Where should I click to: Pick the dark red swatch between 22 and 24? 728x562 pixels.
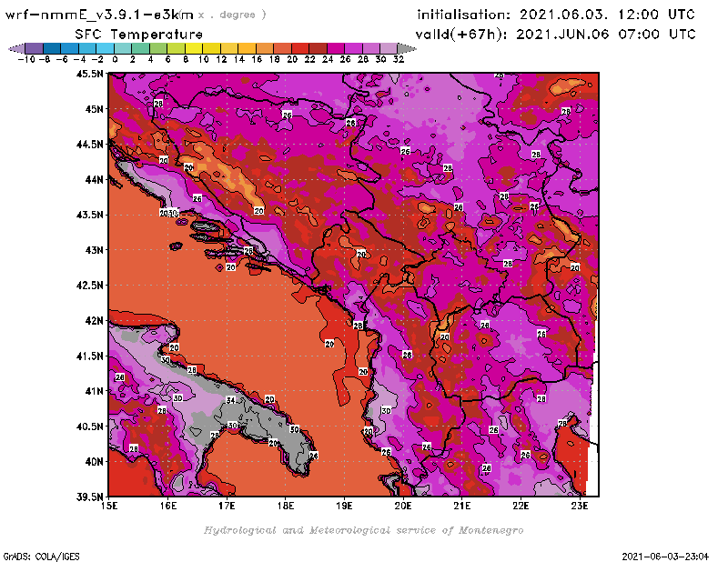click(318, 48)
